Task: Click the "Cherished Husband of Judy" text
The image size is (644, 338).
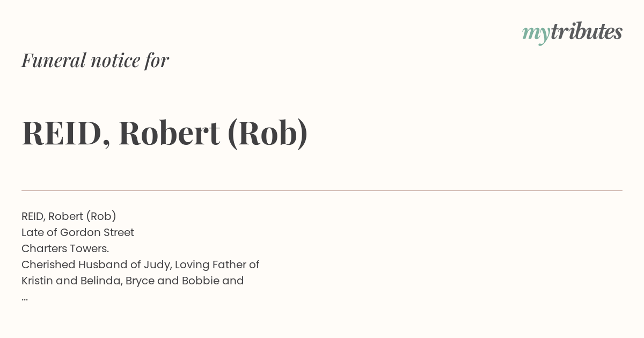Action: pos(95,264)
